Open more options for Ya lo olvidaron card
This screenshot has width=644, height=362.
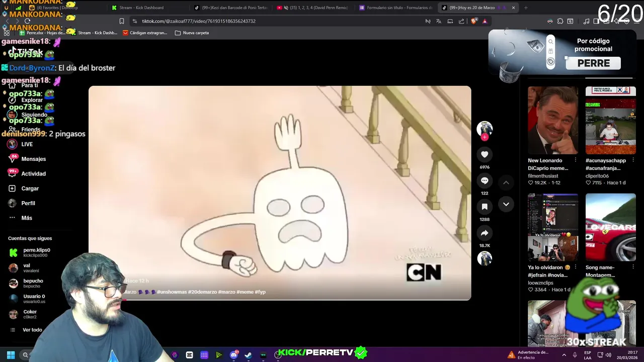(x=575, y=267)
